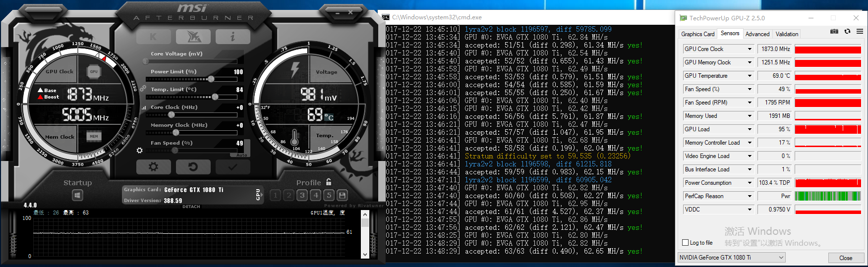Viewport: 868px width, 267px height.
Task: Apply settings with the checkmark button
Action: point(232,167)
